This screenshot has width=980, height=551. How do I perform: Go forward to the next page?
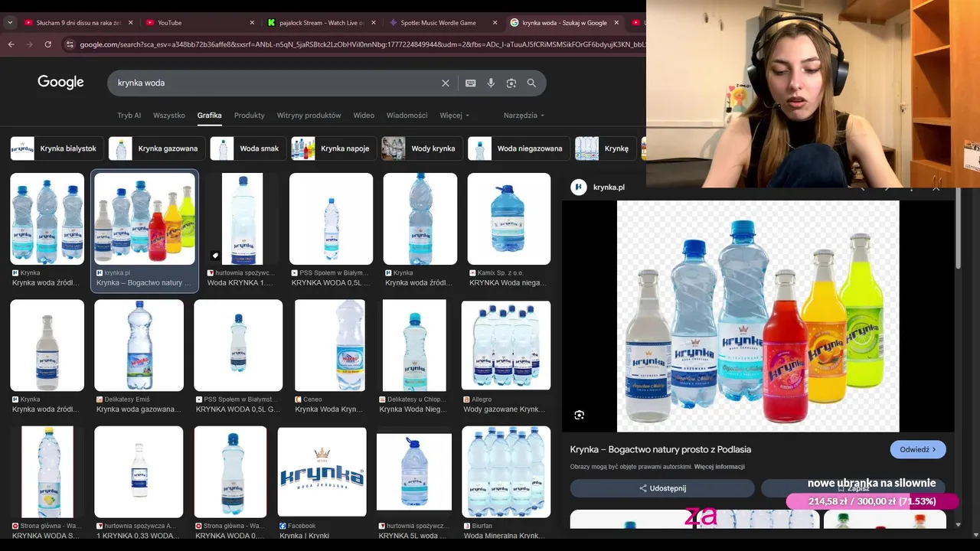pos(30,44)
